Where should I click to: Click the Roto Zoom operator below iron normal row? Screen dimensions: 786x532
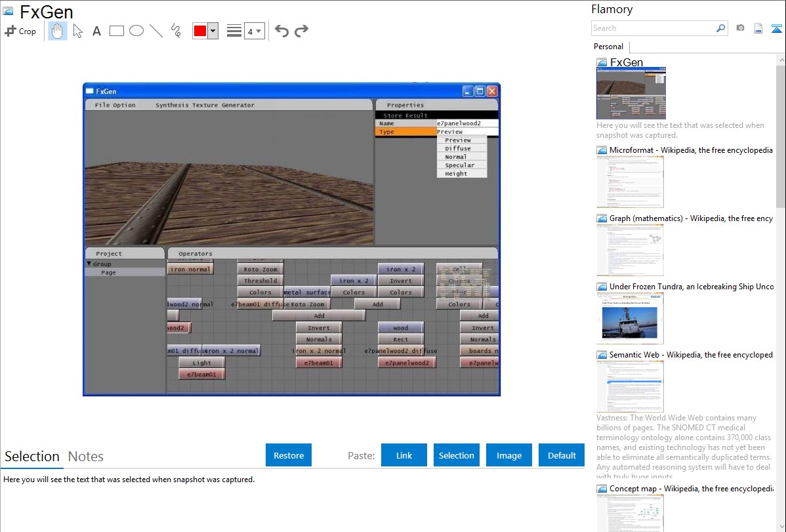[x=260, y=269]
